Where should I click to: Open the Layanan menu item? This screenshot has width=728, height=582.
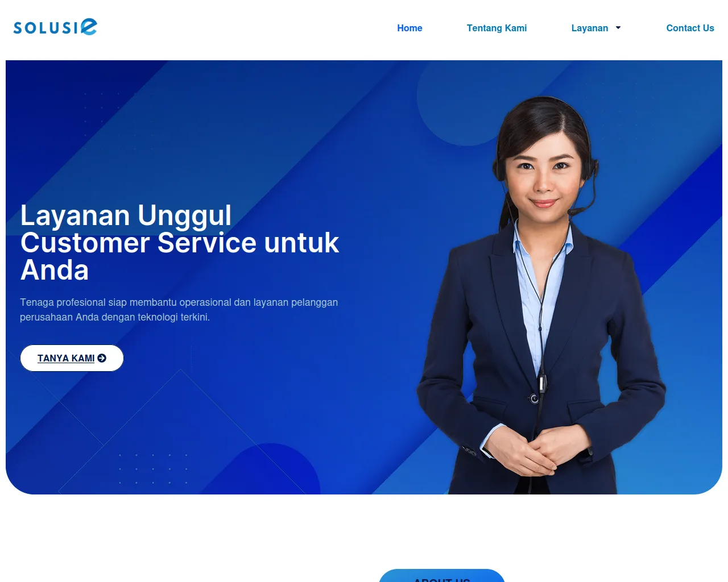pos(590,28)
